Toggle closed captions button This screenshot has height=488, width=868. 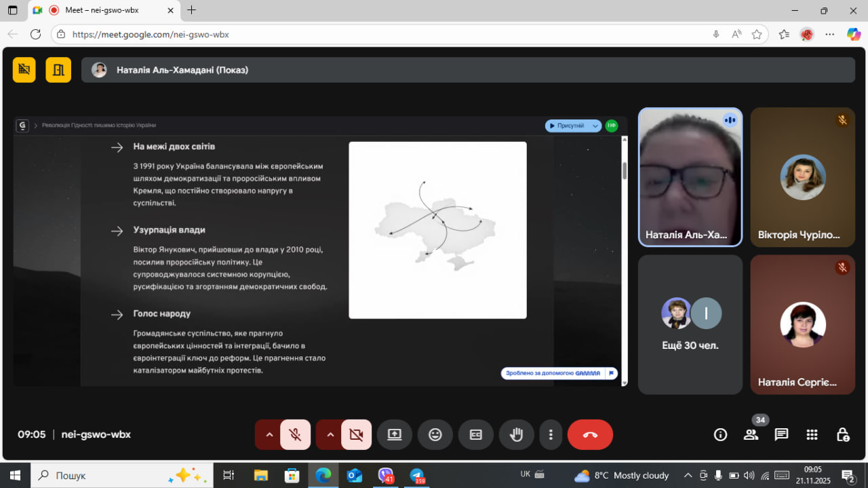pyautogui.click(x=476, y=434)
